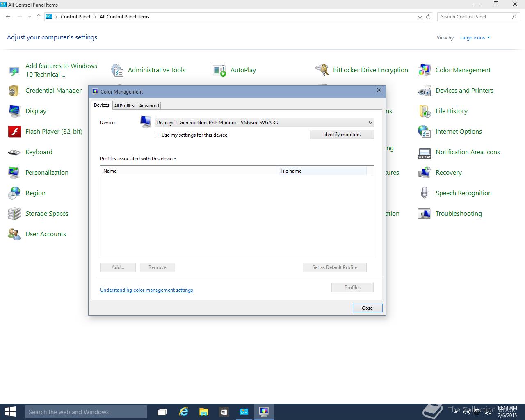
Task: Open BitLocker Drive Encryption icon
Action: click(322, 70)
